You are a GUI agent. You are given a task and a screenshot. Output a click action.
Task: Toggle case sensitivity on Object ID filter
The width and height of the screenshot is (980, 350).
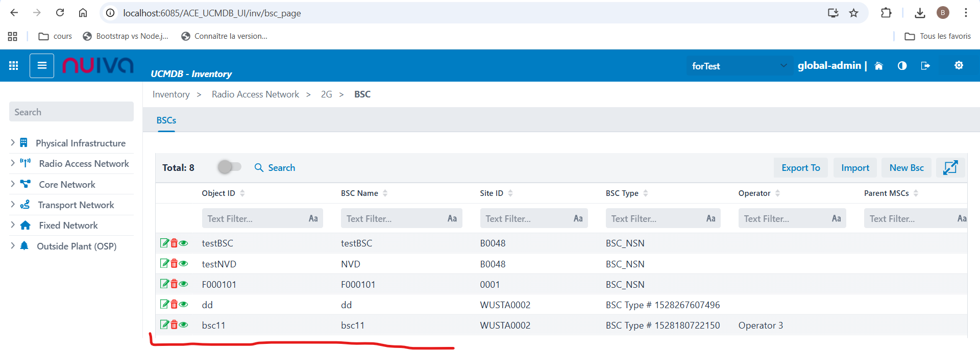[x=313, y=218]
